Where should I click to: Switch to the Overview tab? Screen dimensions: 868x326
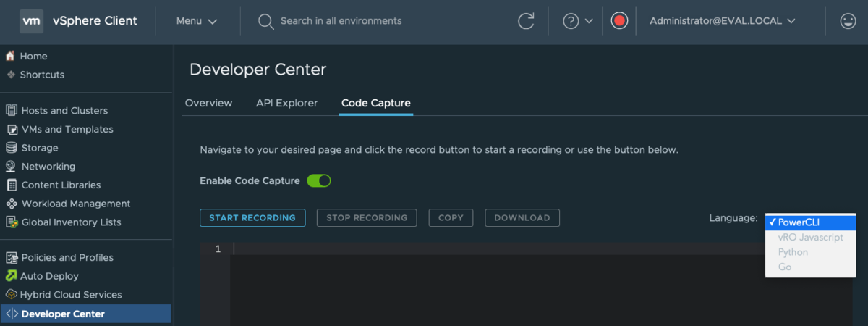[x=208, y=103]
